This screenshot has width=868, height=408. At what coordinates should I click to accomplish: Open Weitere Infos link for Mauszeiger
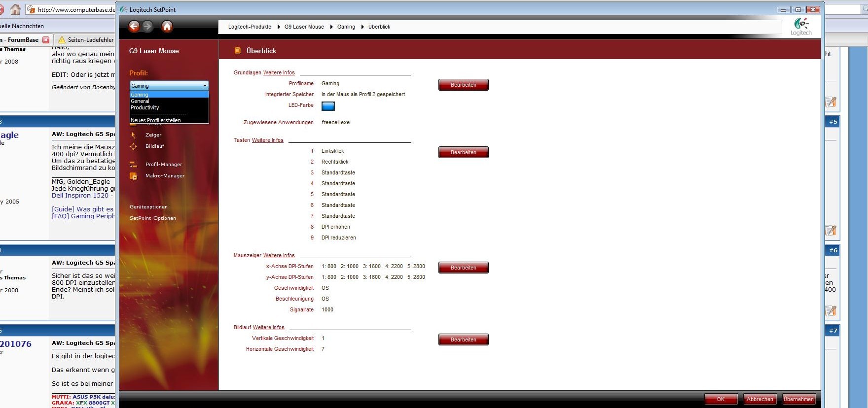pos(279,255)
